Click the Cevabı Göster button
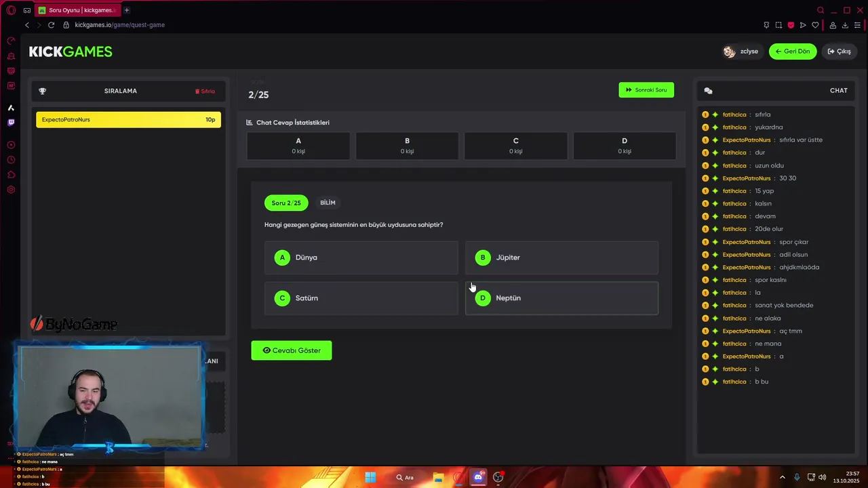This screenshot has width=868, height=488. (x=292, y=350)
